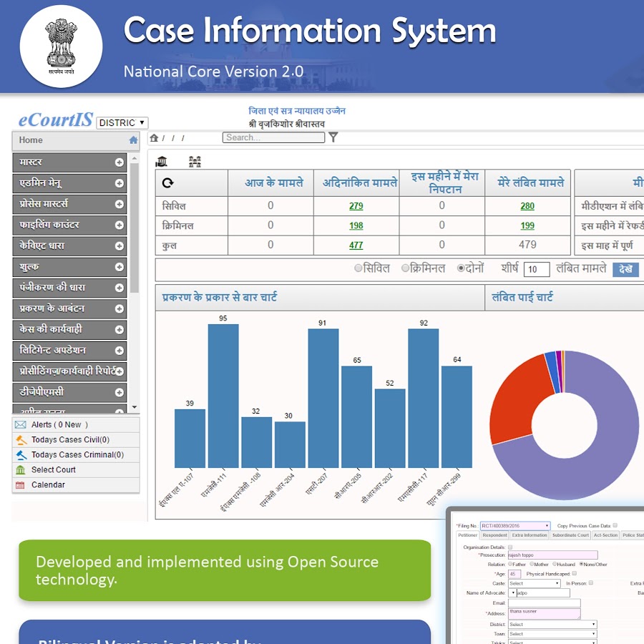Viewport: 644px width, 644px height.
Task: Expand the शुल्क menu plus icon
Action: 119,267
